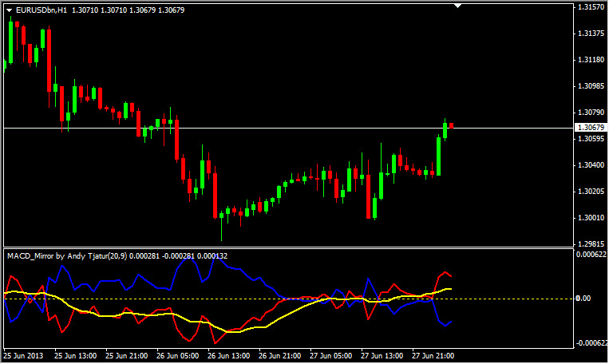
Task: Click the 26 Jun 13:00 time label
Action: click(229, 356)
